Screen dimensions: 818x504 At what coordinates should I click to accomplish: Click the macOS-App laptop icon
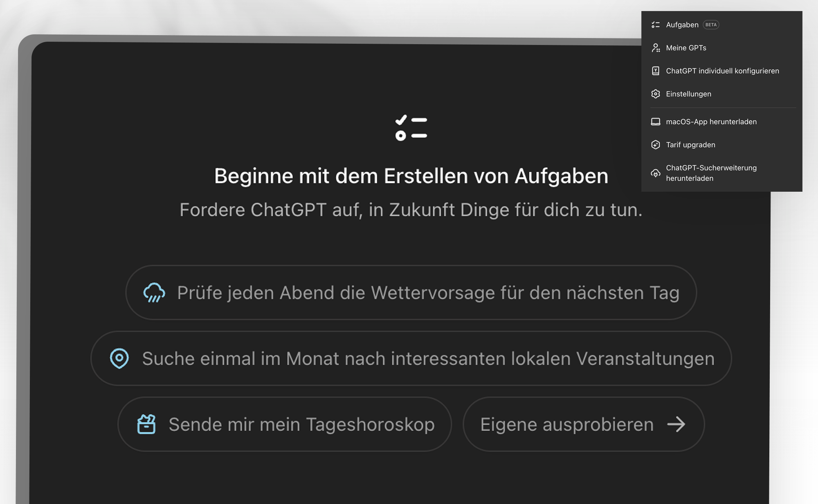pyautogui.click(x=656, y=121)
